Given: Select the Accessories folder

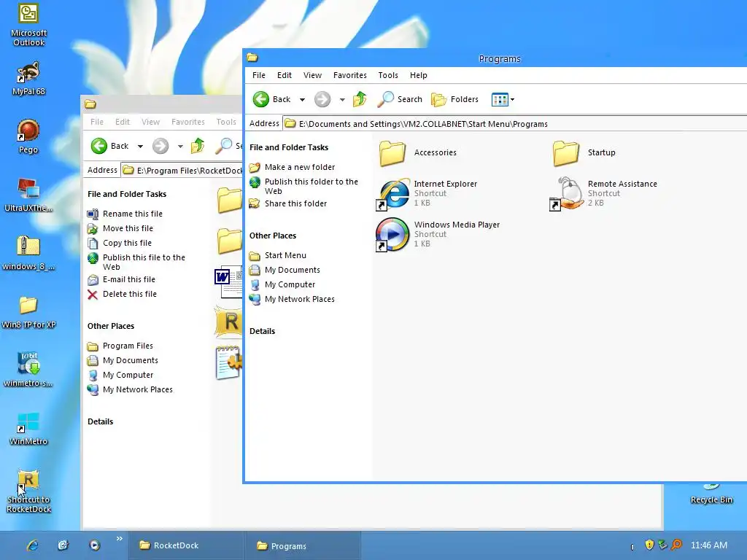Looking at the screenshot, I should point(418,153).
